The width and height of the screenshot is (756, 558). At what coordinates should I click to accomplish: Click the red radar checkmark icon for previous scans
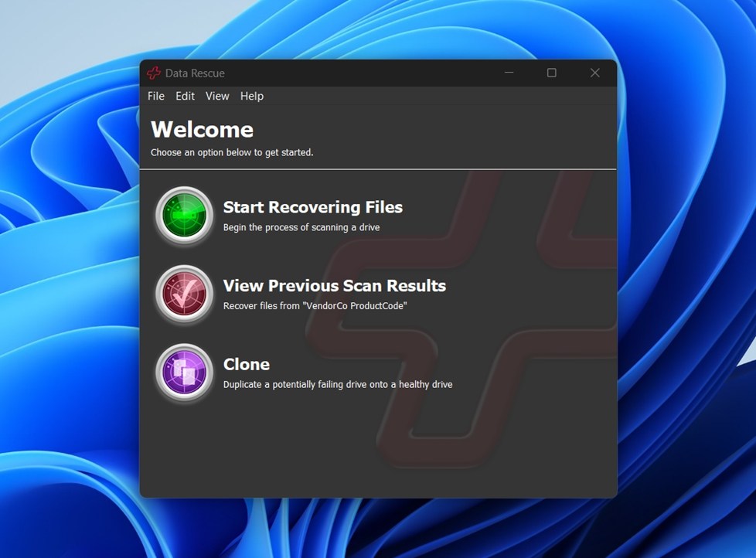pos(183,294)
